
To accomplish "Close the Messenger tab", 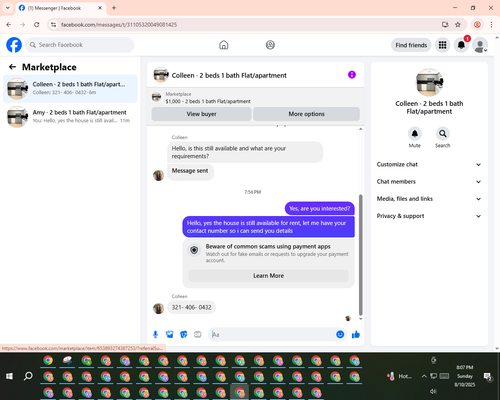I will pyautogui.click(x=100, y=8).
